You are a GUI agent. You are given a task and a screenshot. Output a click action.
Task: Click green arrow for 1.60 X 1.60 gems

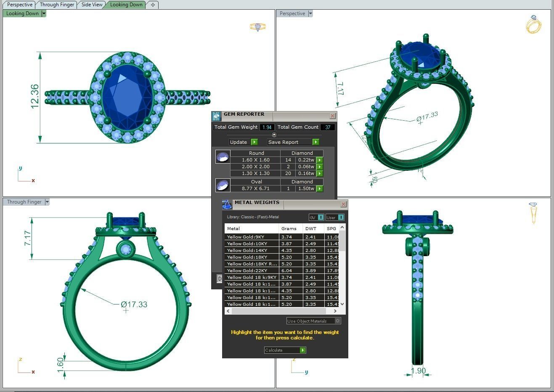[320, 160]
